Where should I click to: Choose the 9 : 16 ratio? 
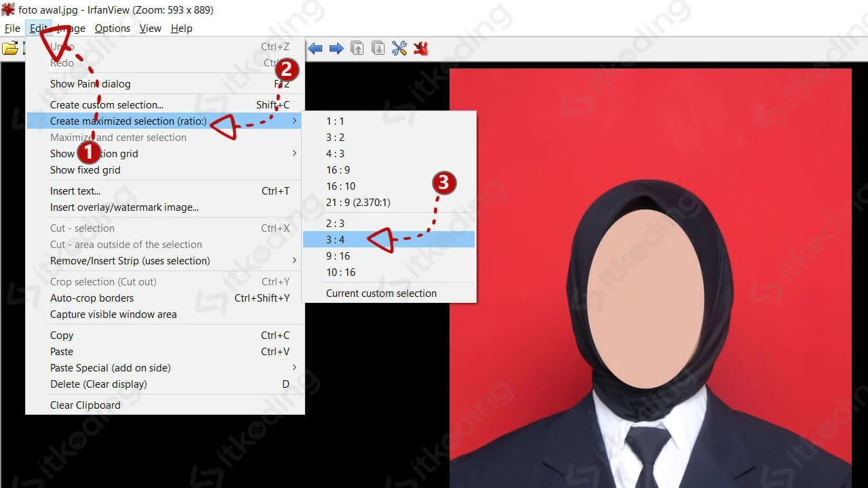pos(389,256)
